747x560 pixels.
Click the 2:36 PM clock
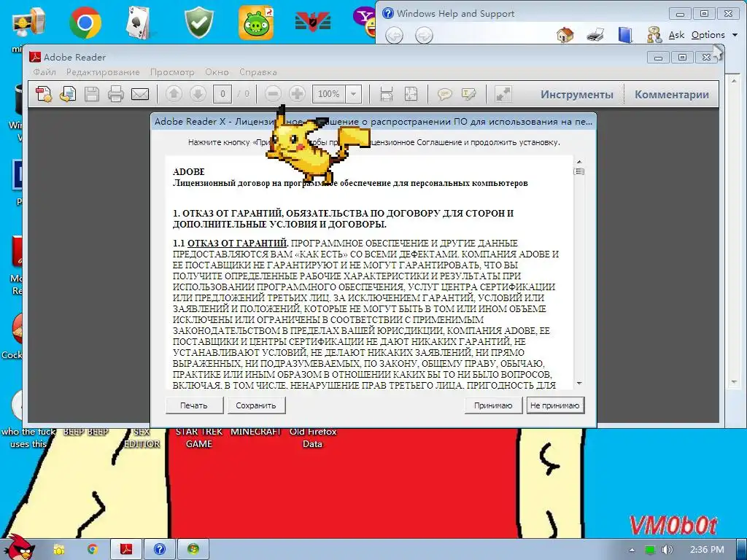point(707,550)
